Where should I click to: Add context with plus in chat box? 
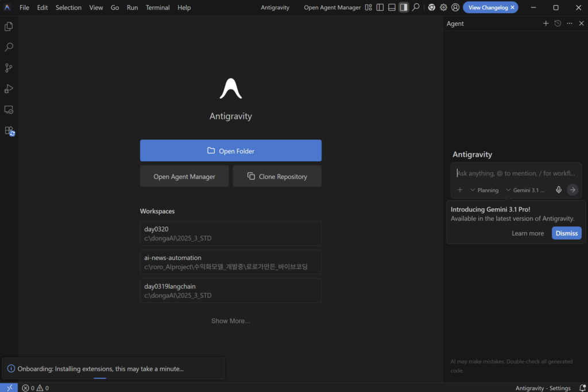point(460,190)
